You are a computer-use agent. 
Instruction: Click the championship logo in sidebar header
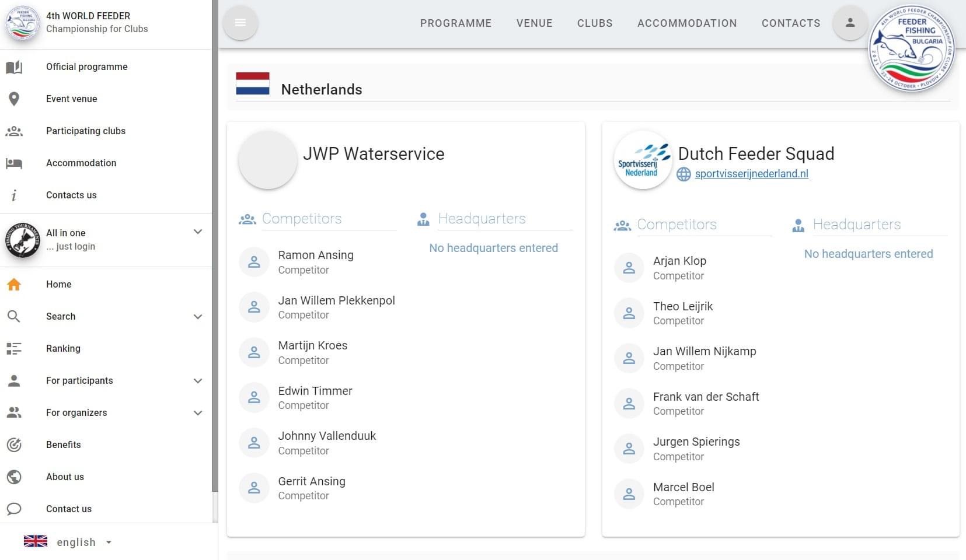(x=22, y=23)
